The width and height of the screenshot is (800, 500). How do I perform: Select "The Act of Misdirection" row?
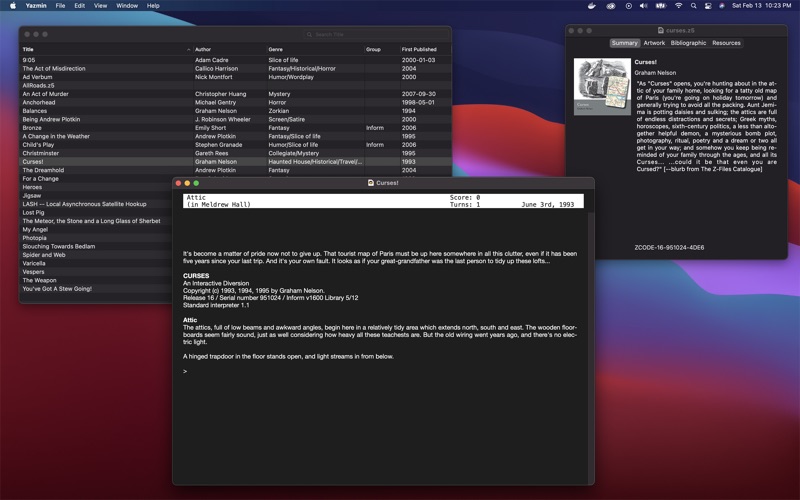coord(235,68)
